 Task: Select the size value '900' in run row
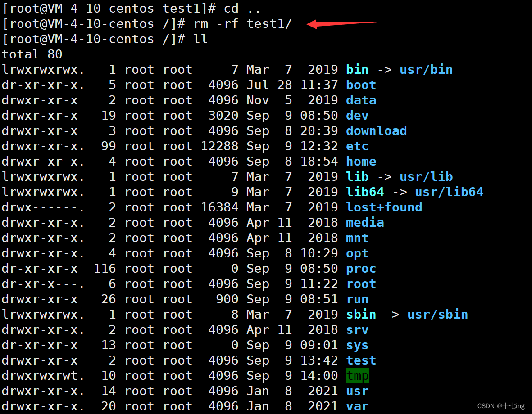pos(227,299)
